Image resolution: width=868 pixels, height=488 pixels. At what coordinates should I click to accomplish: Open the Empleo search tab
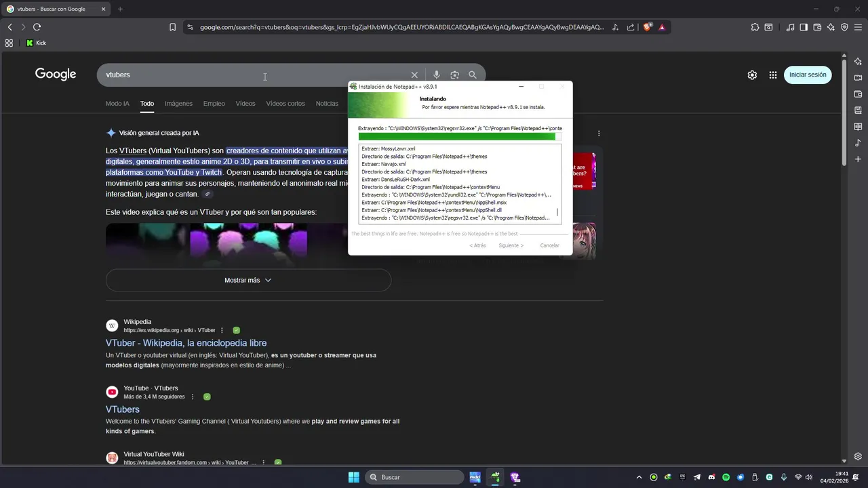point(214,104)
